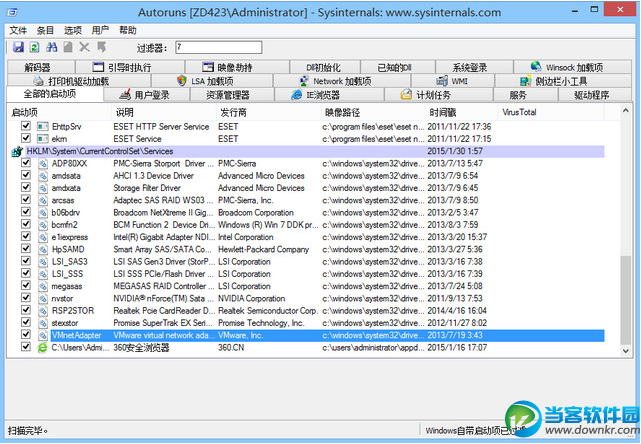Switch to the 计划任务 tab
Viewport: 641px width, 444px height.
(439, 95)
